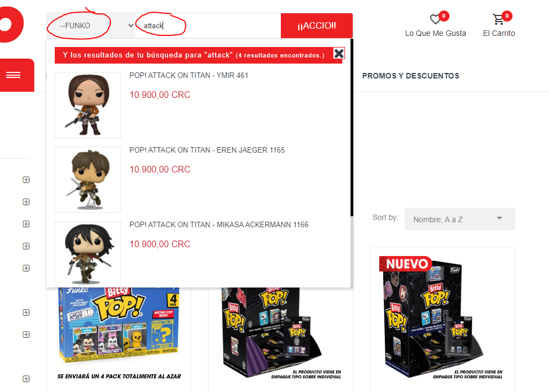Click the search results scrollbar
The width and height of the screenshot is (549, 392).
(352, 128)
